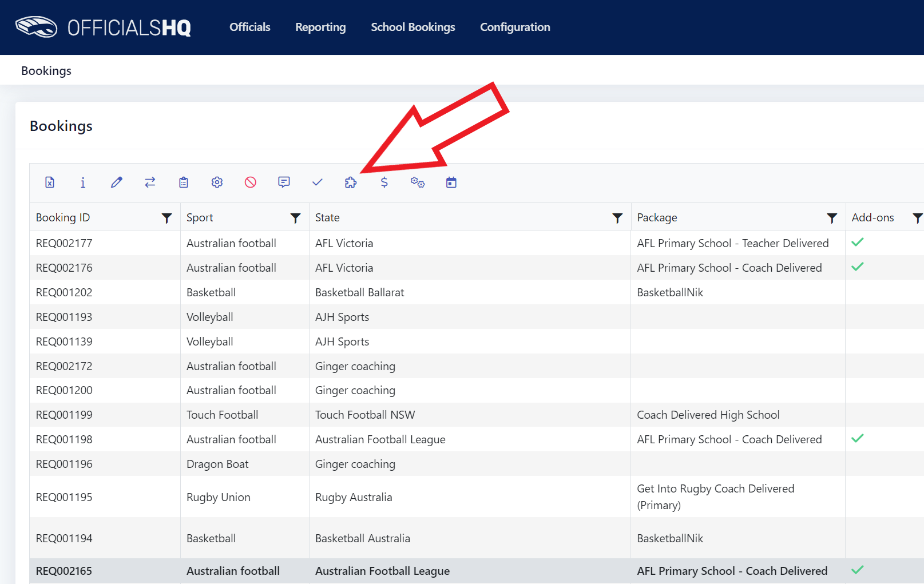This screenshot has height=584, width=924.
Task: Open the add-ons puzzle piece tool
Action: pyautogui.click(x=350, y=182)
